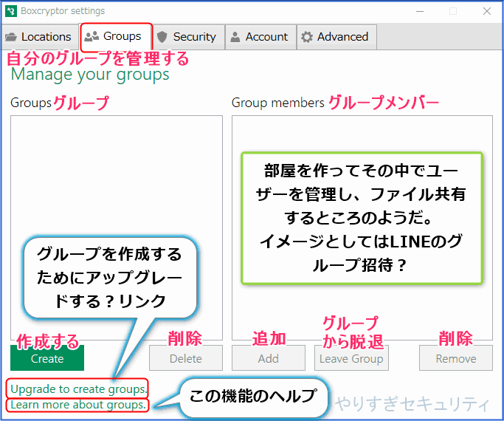Screen dimensions: 504x421
Task: Click the Boxcryptor app icon in title bar
Action: tap(11, 11)
